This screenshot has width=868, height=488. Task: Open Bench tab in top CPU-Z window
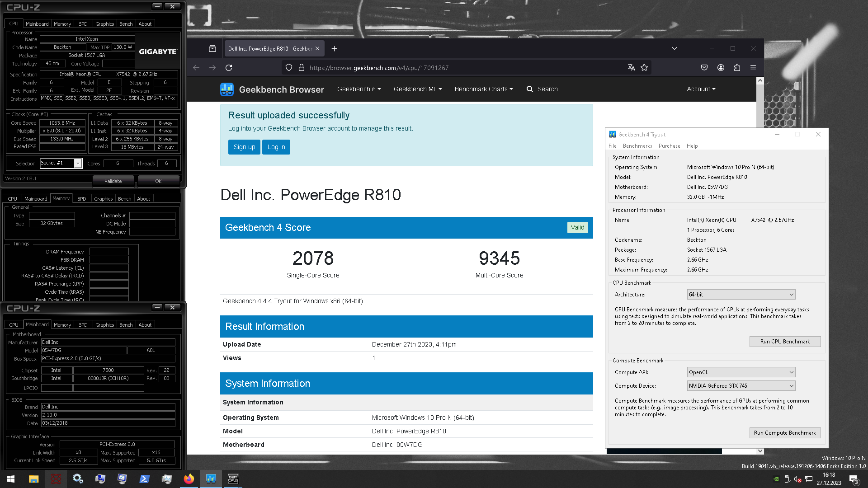126,24
